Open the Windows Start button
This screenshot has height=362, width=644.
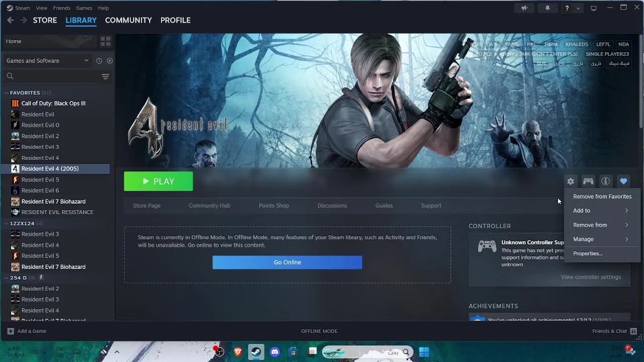[x=424, y=352]
